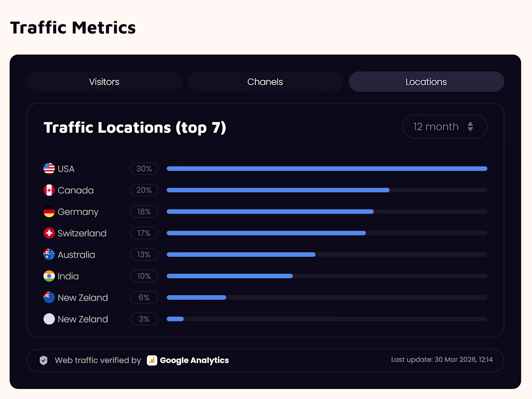Viewport: 532px width, 399px height.
Task: Select the Canada country label
Action: 75,191
